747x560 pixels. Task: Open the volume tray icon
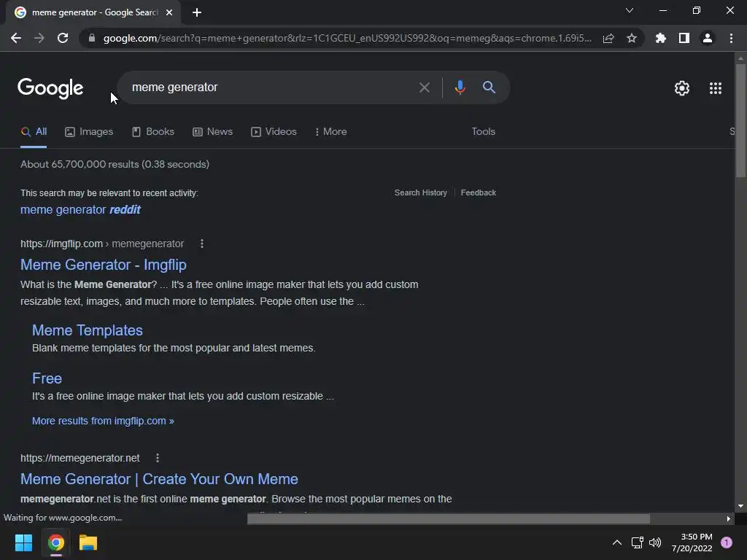point(655,542)
